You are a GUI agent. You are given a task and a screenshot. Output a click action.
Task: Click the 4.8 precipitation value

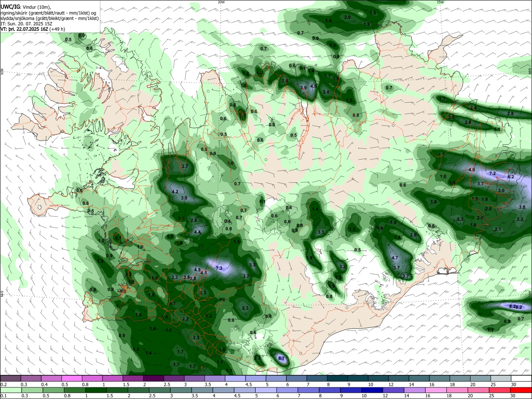coord(197,270)
